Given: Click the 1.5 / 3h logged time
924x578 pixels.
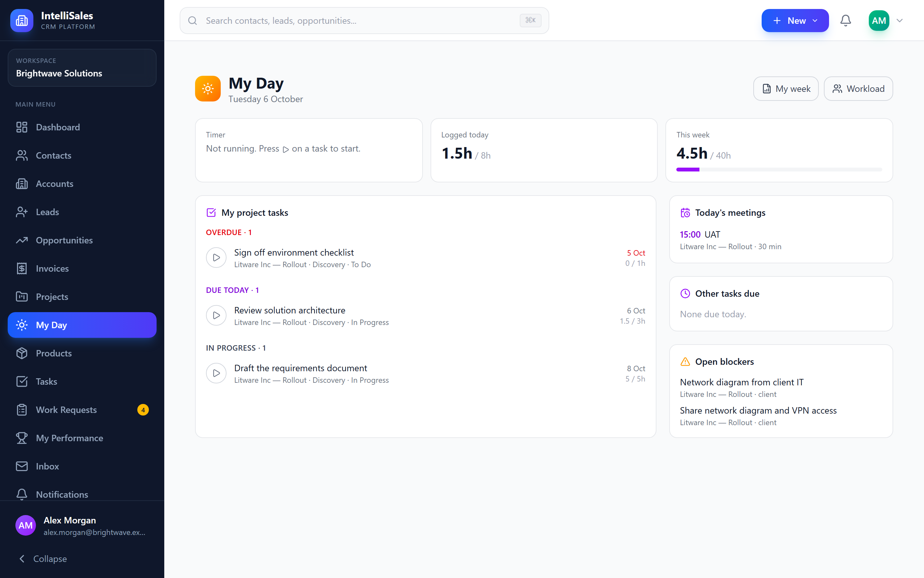Looking at the screenshot, I should [x=633, y=321].
